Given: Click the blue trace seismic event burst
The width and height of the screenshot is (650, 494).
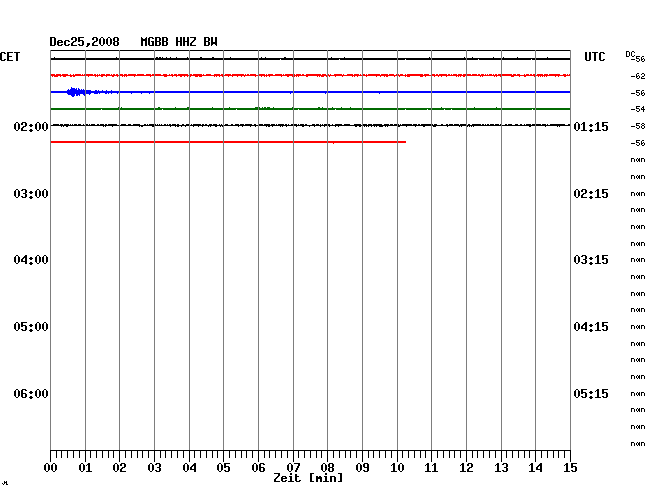Looking at the screenshot, I should 79,92.
